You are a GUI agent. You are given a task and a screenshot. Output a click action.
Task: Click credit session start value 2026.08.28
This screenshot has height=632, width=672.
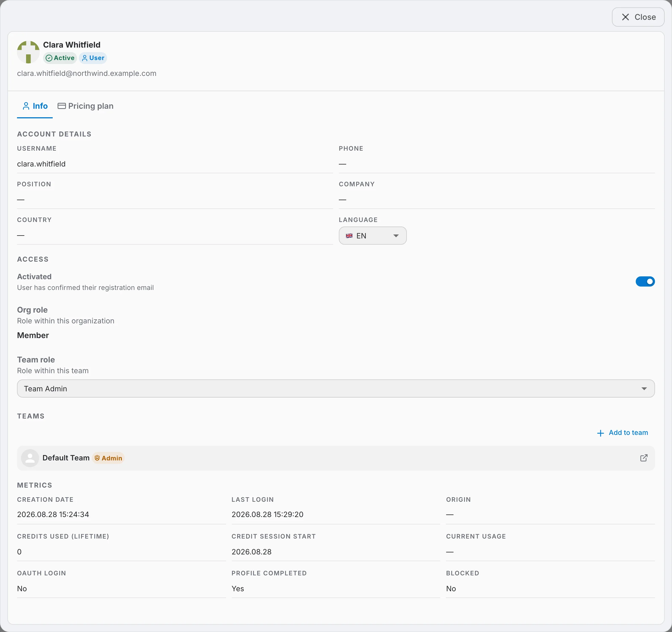pos(252,552)
